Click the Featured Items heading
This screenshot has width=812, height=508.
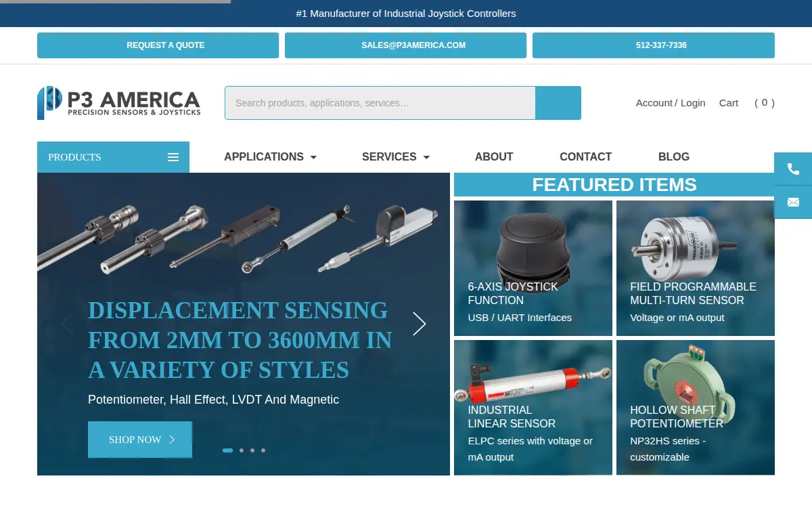[614, 185]
